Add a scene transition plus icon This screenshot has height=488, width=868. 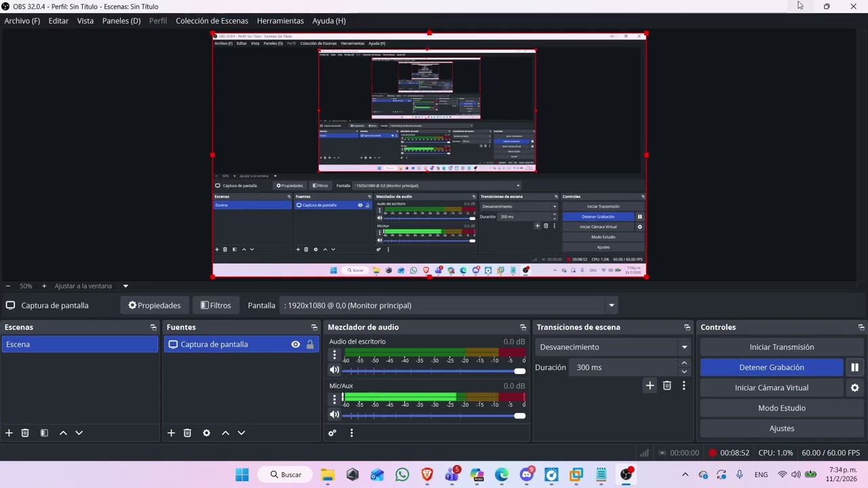click(650, 386)
